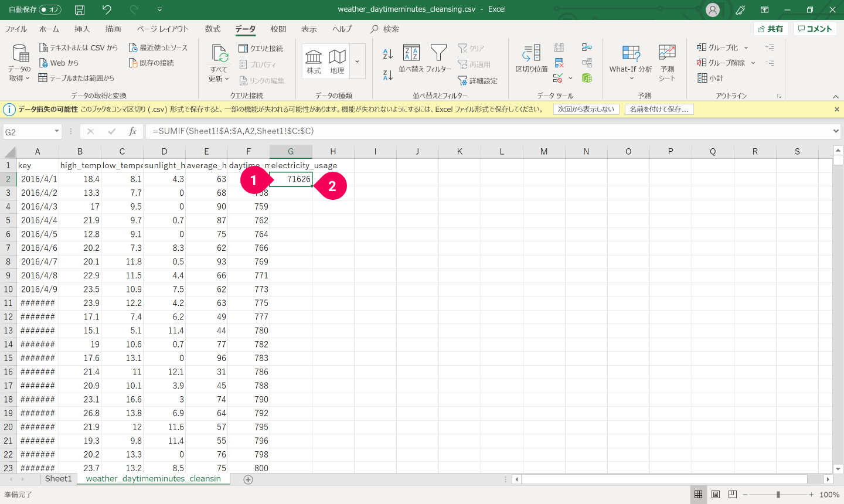
Task: Toggle the AutoSave switch
Action: [x=50, y=10]
